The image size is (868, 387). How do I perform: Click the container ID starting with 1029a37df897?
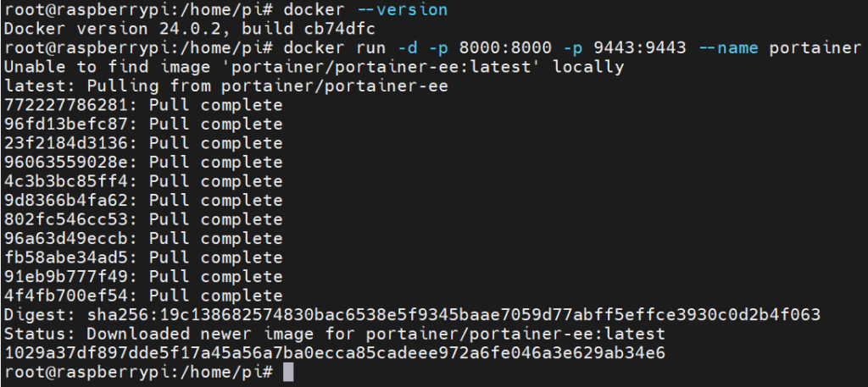335,353
